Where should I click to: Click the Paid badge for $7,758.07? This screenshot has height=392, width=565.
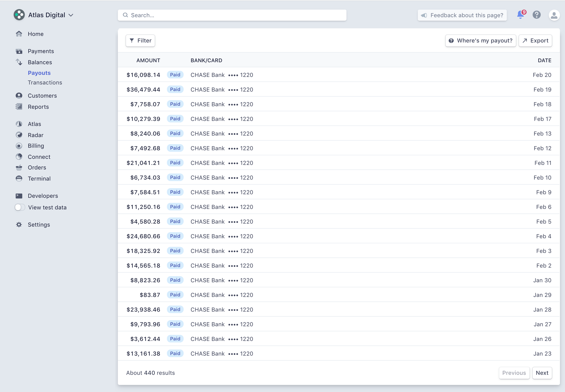[x=175, y=104]
